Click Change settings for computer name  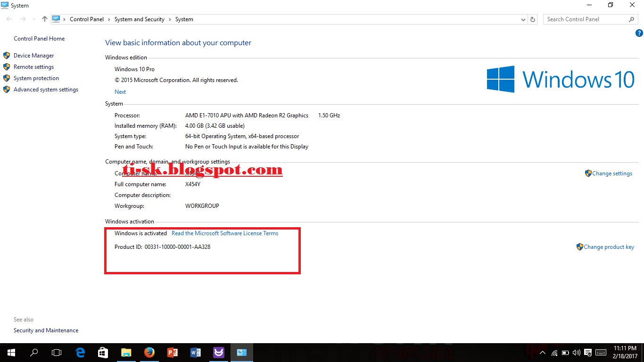(x=612, y=173)
